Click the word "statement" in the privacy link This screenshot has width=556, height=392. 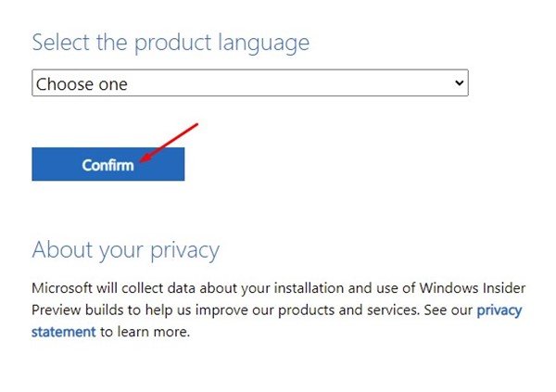[x=63, y=331]
